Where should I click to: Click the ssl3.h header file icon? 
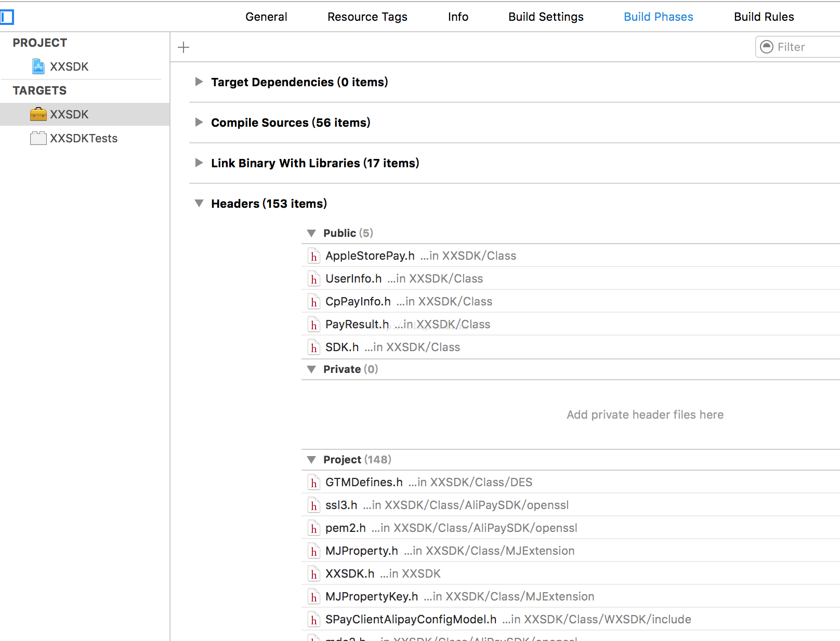click(313, 505)
